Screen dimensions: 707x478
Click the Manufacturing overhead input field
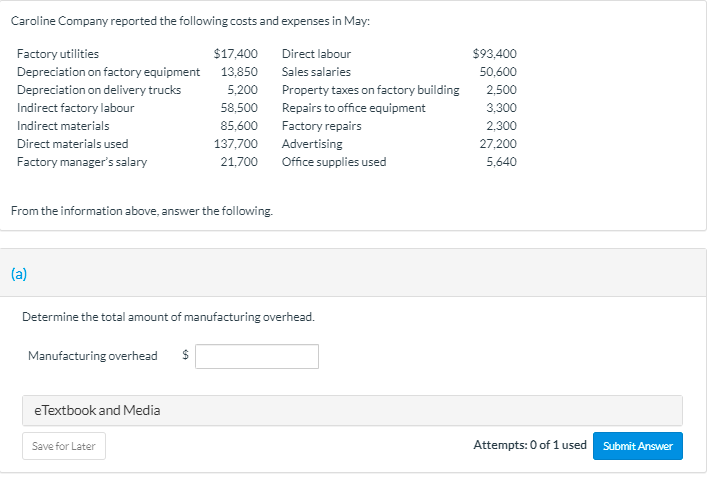257,356
